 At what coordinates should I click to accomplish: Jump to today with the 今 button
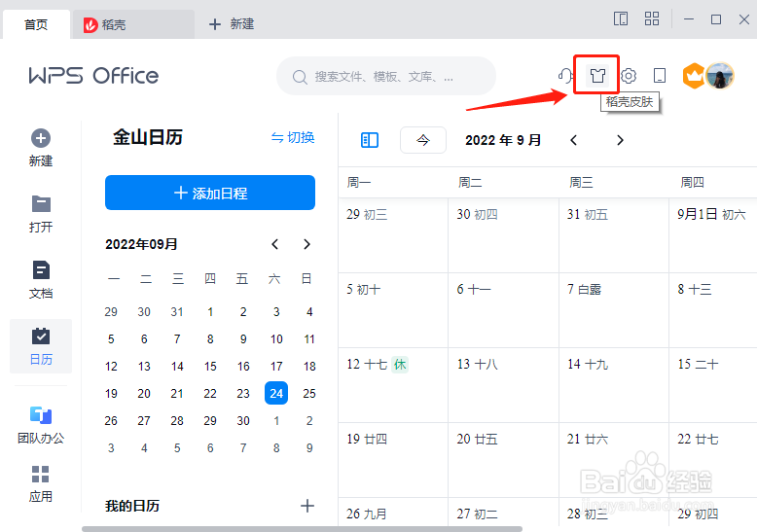(423, 140)
